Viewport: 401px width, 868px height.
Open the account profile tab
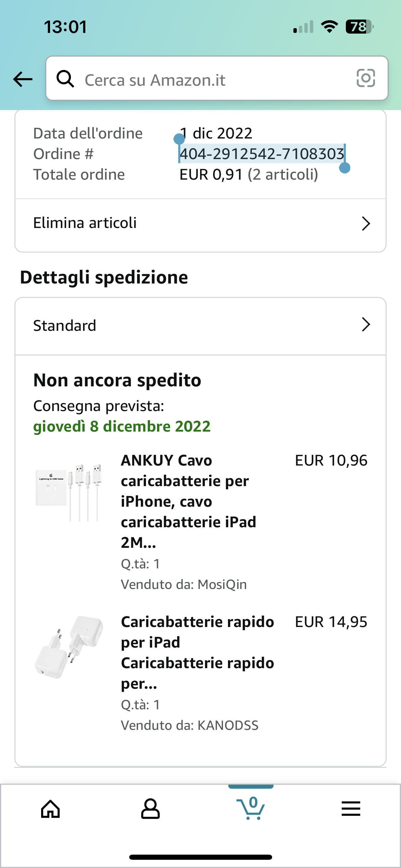(x=150, y=809)
